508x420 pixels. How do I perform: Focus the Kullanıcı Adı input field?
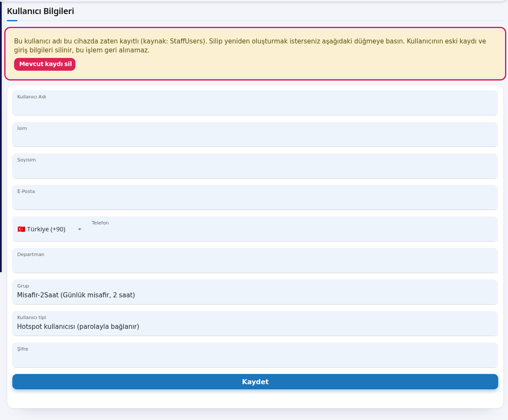pos(255,103)
